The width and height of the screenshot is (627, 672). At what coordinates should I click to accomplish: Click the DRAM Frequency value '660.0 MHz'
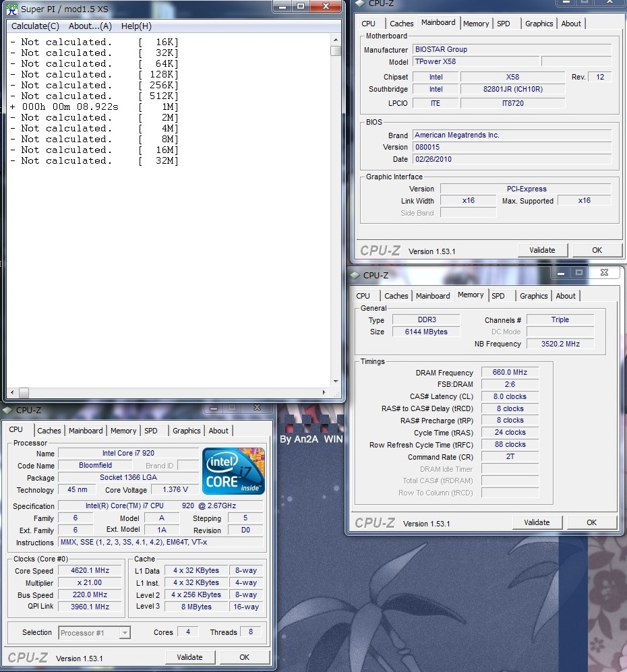pos(510,372)
